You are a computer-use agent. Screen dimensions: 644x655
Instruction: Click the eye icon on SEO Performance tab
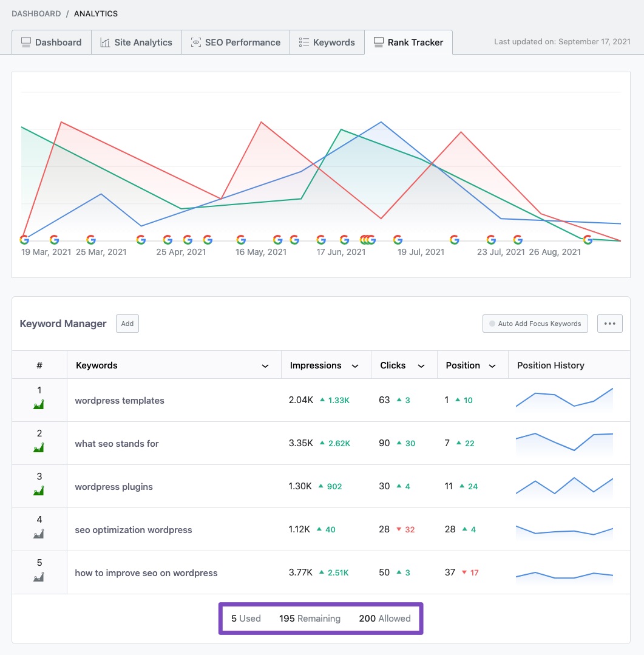pos(195,42)
